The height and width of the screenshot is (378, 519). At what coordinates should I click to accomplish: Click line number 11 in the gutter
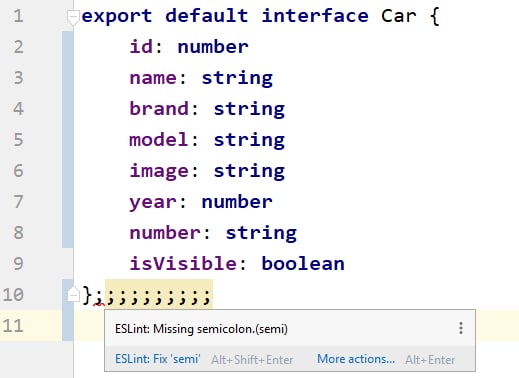click(13, 326)
